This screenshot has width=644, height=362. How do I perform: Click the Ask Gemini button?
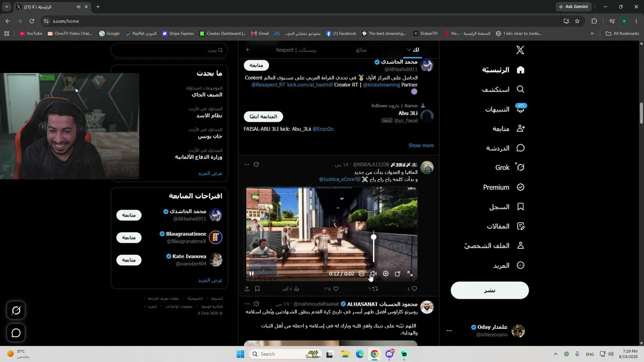[x=573, y=7]
